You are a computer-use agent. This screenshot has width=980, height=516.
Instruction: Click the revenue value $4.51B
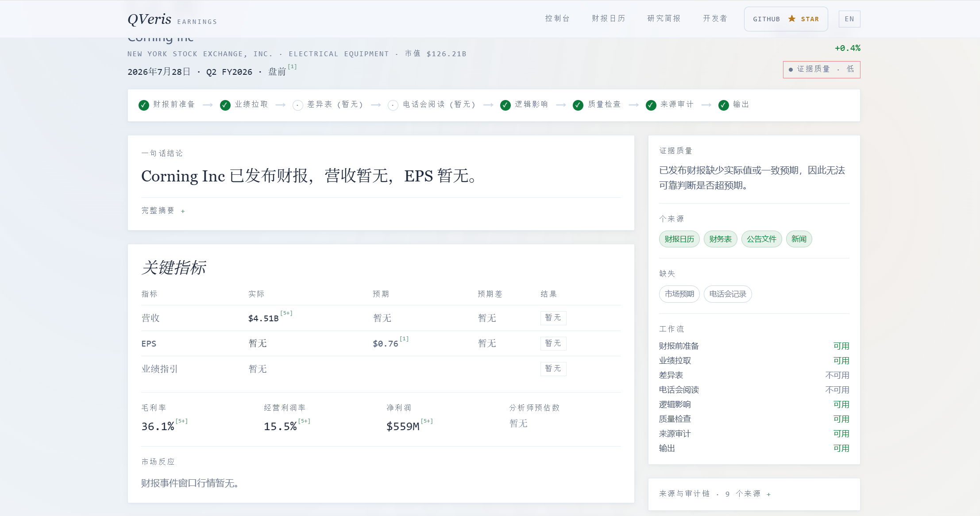point(263,319)
